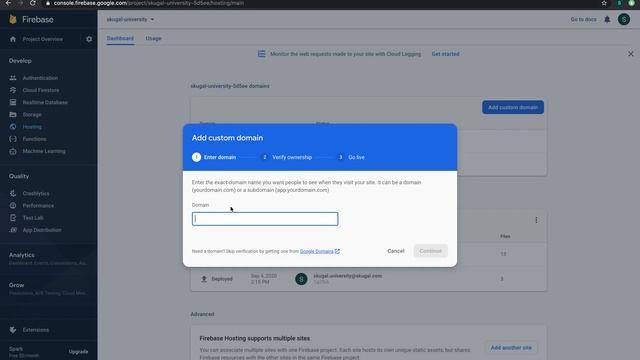Expand Grow section in sidebar

click(x=48, y=289)
